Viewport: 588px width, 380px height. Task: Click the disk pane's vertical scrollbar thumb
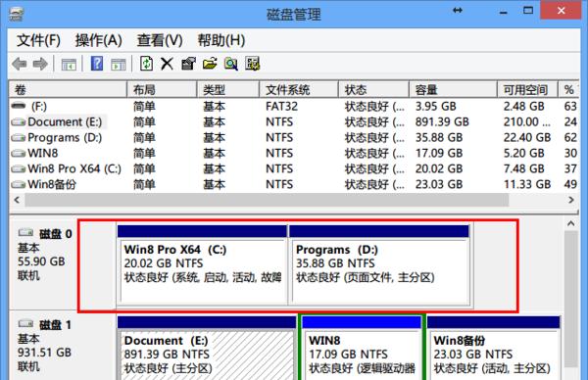tap(570, 299)
